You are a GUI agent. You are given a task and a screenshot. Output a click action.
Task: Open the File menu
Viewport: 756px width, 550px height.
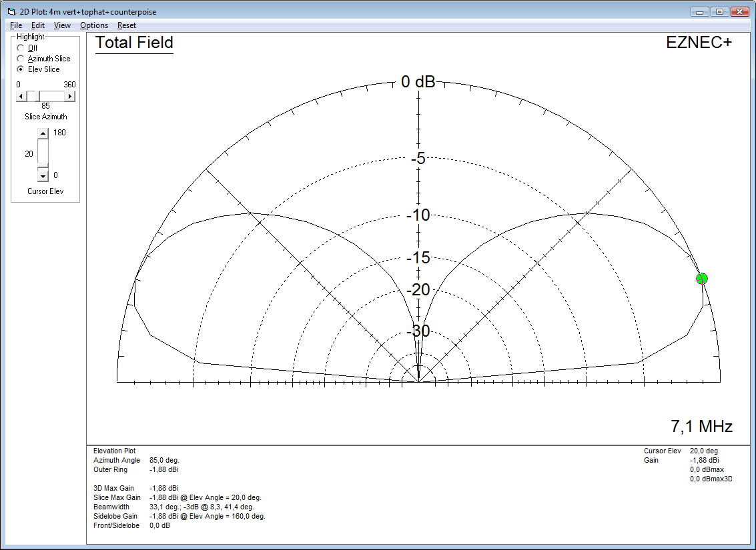coord(16,25)
